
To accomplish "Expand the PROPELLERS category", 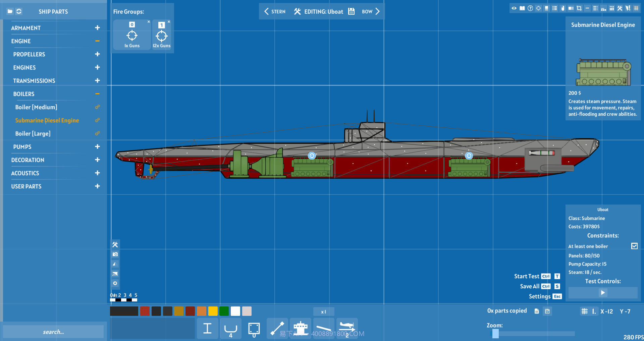I will click(97, 54).
